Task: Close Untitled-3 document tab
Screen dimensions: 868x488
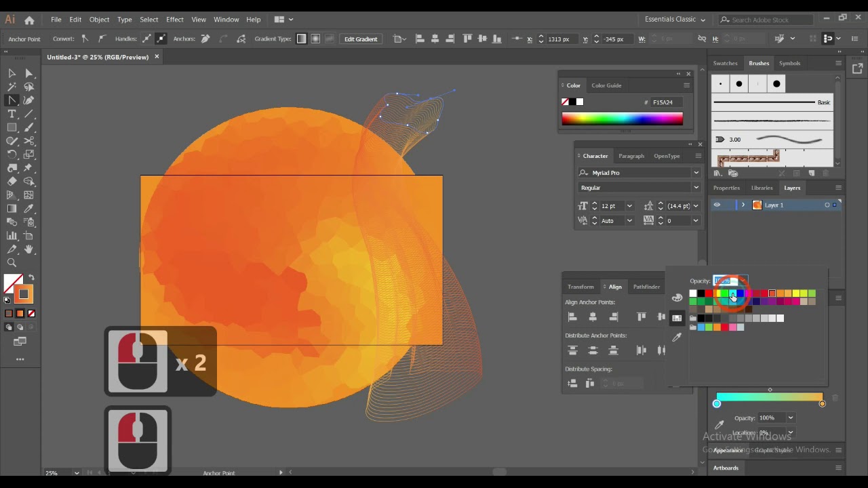Action: (x=157, y=57)
